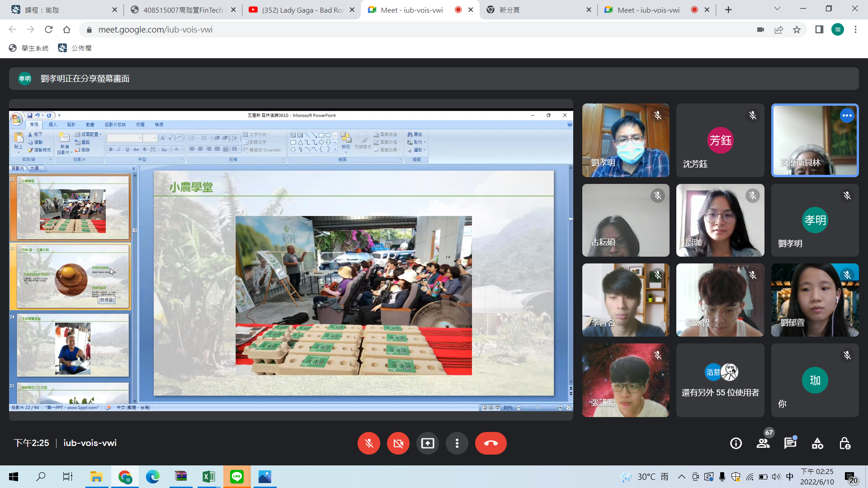Screen dimensions: 868x488
Task: Open the 公佈欄 bookmark
Action: pos(75,48)
